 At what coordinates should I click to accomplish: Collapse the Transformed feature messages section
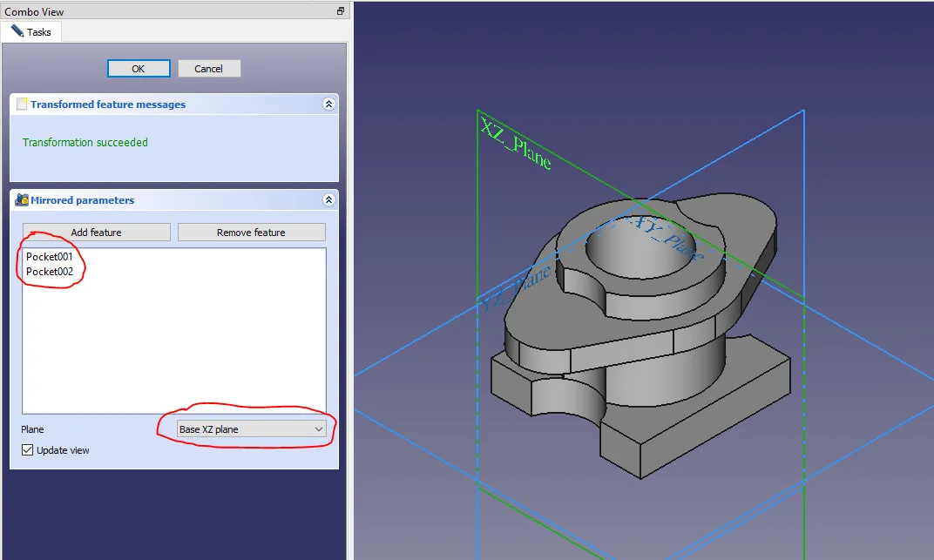328,105
